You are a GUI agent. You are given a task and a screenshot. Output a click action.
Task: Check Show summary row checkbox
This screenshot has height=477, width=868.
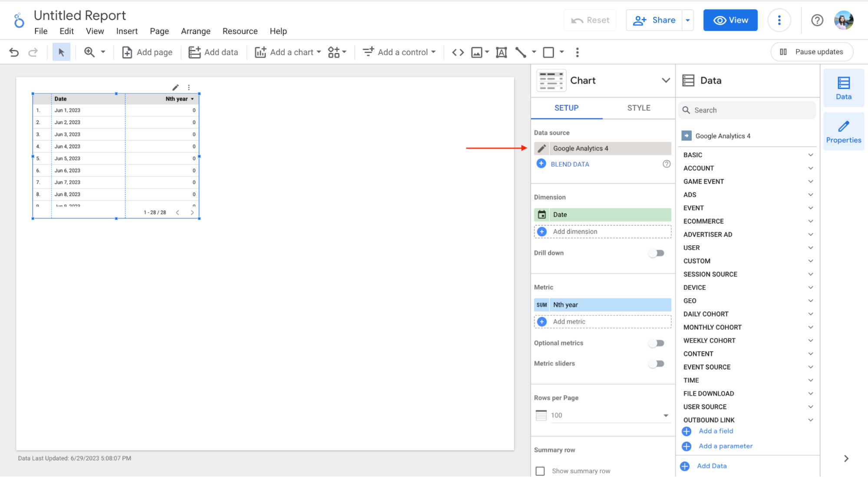(x=540, y=471)
